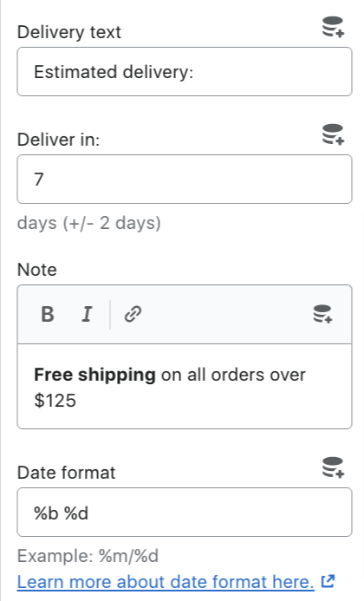Click the Date format label
The height and width of the screenshot is (601, 364).
[x=66, y=473]
